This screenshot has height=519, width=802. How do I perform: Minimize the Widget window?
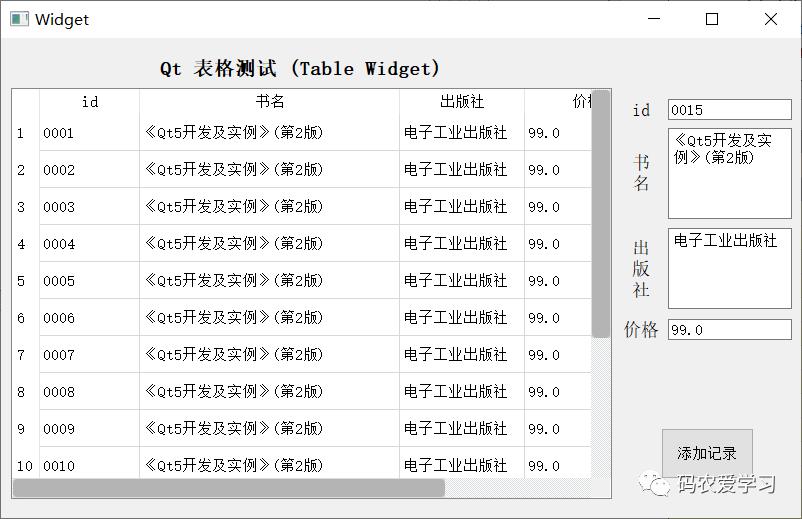(654, 19)
